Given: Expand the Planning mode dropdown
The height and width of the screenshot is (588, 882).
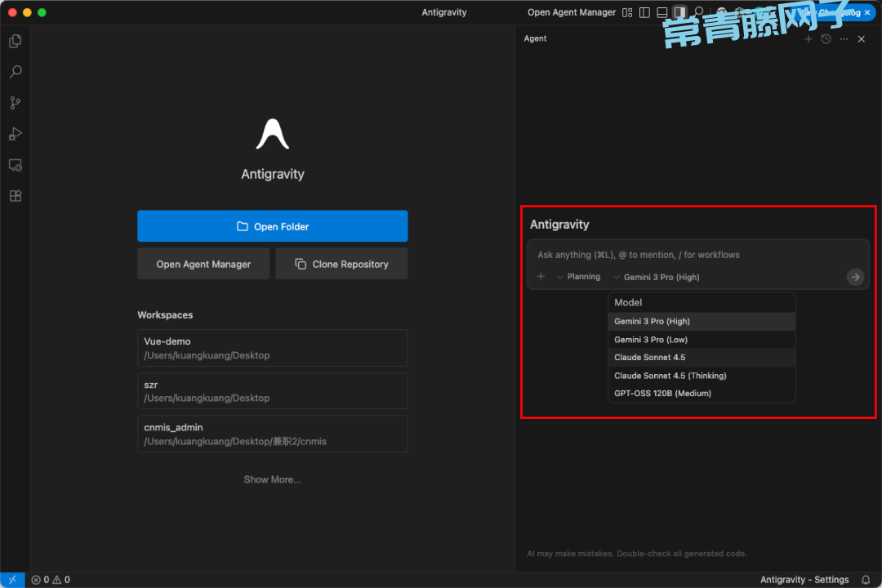Looking at the screenshot, I should click(x=578, y=277).
